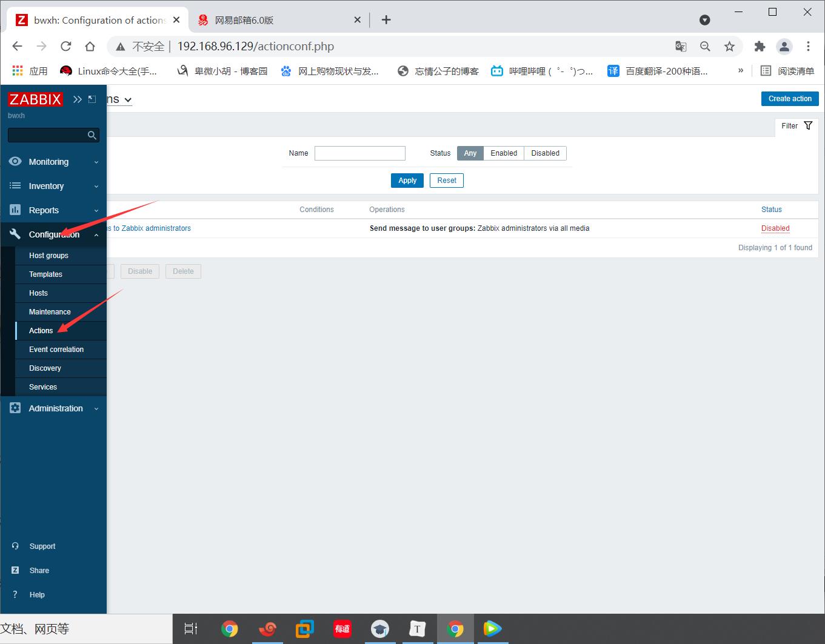Open Event correlation menu item
Viewport: 825px width, 644px height.
pos(61,350)
